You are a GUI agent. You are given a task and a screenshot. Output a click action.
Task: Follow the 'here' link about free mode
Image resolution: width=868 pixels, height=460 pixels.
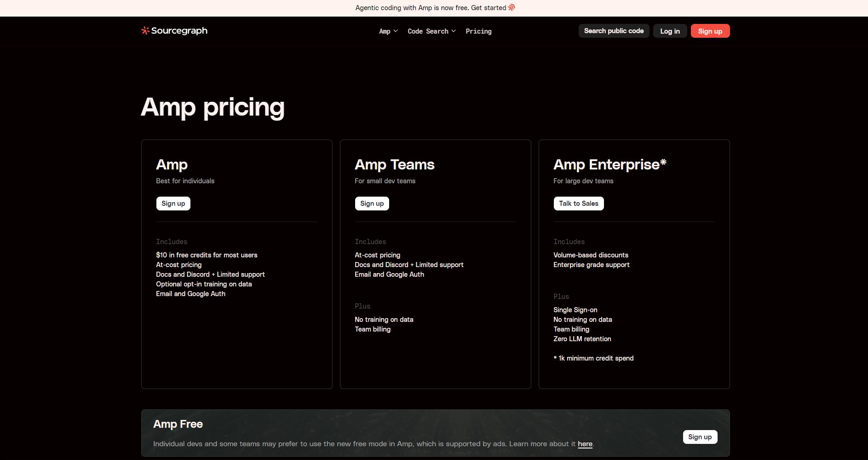585,444
